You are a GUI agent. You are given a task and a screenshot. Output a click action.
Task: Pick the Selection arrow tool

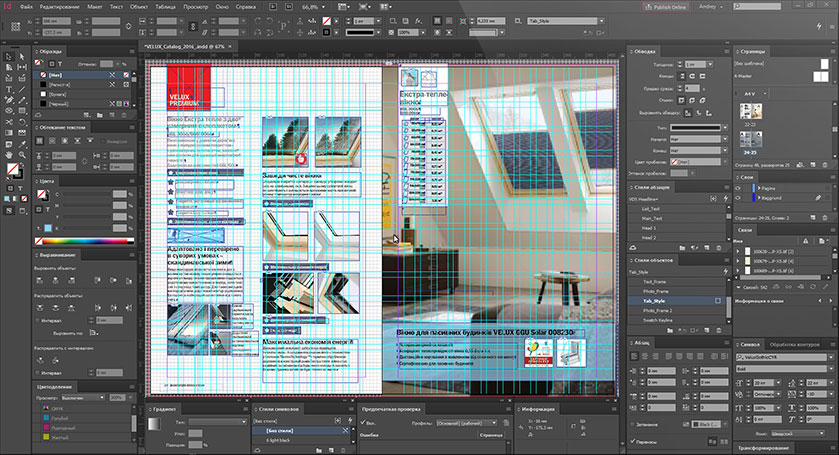tap(8, 54)
